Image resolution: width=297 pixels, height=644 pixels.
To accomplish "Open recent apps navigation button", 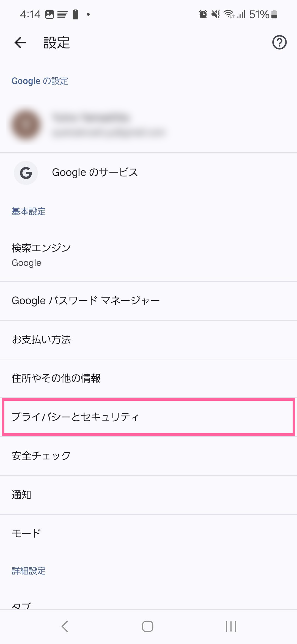I will [231, 626].
